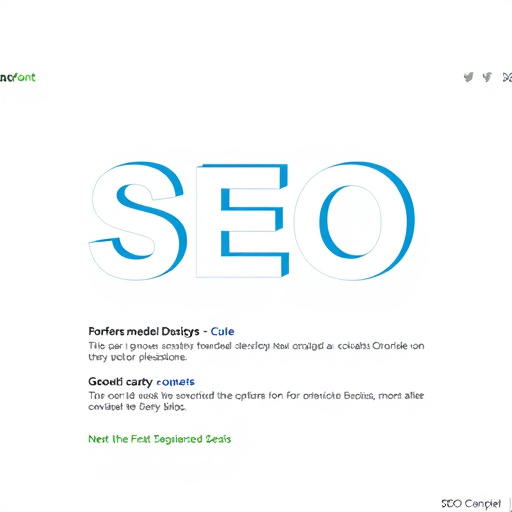Click the text line 'covlipet te Defy biloc.'
The height and width of the screenshot is (512, 512).
(x=137, y=407)
